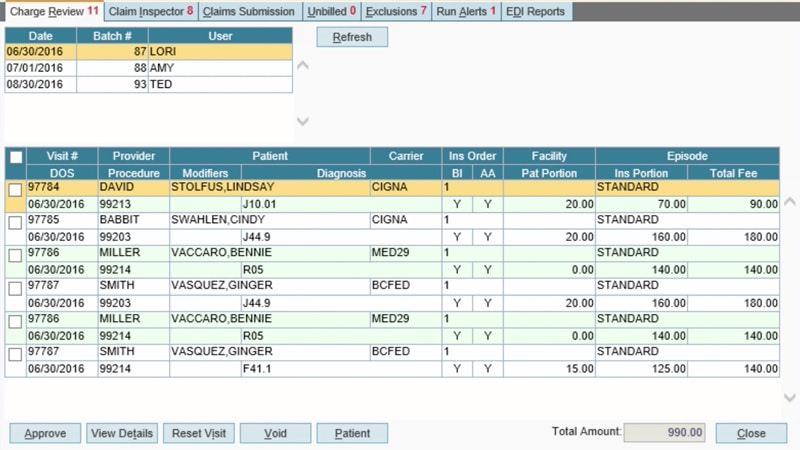This screenshot has width=800, height=450.
Task: Click the Ins Order column header
Action: 472,156
